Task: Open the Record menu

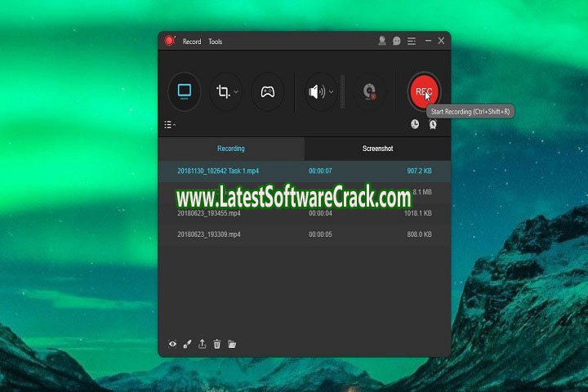Action: tap(191, 42)
